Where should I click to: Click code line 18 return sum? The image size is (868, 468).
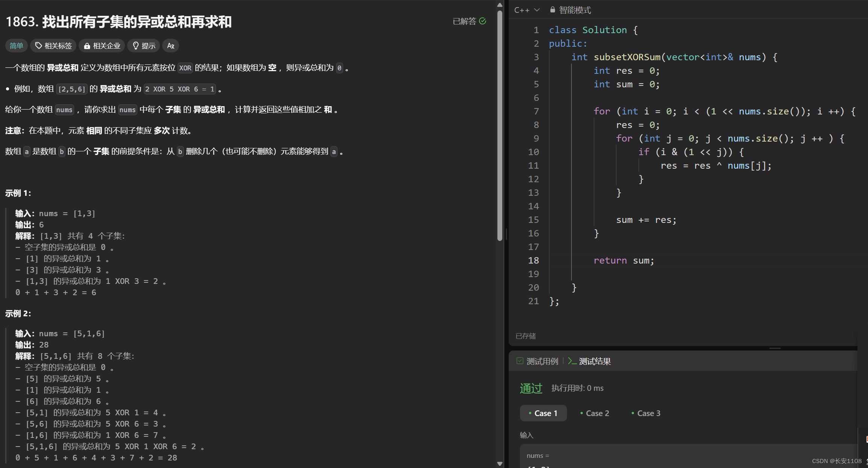coord(624,260)
